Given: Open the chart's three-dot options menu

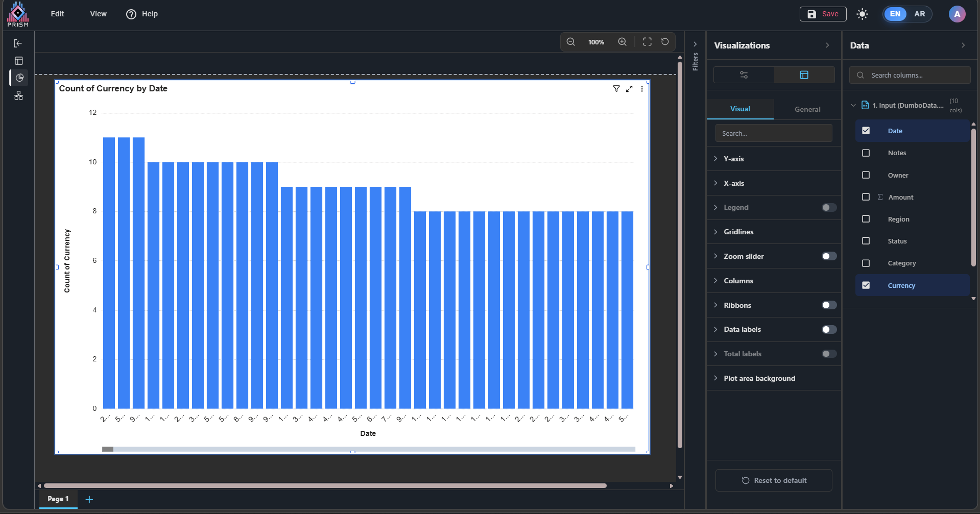Looking at the screenshot, I should pyautogui.click(x=642, y=89).
